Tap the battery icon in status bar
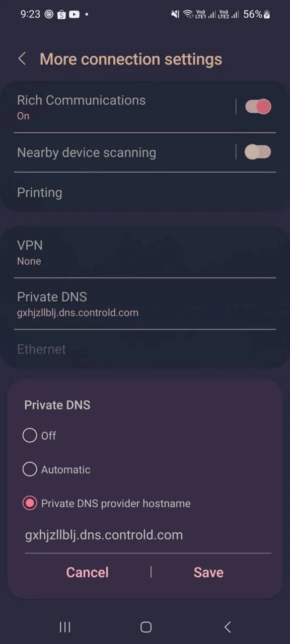This screenshot has height=644, width=290. tap(267, 15)
